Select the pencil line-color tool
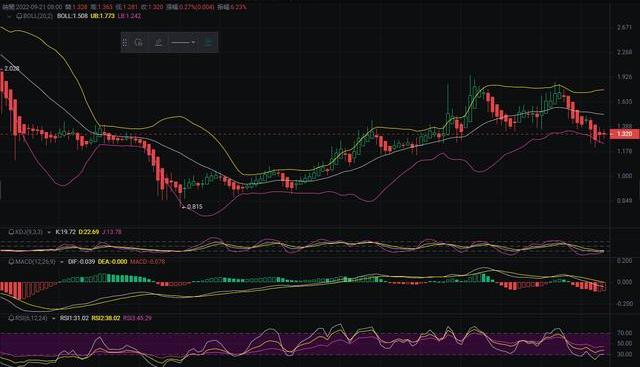Screen dimensions: 640x367 159,42
